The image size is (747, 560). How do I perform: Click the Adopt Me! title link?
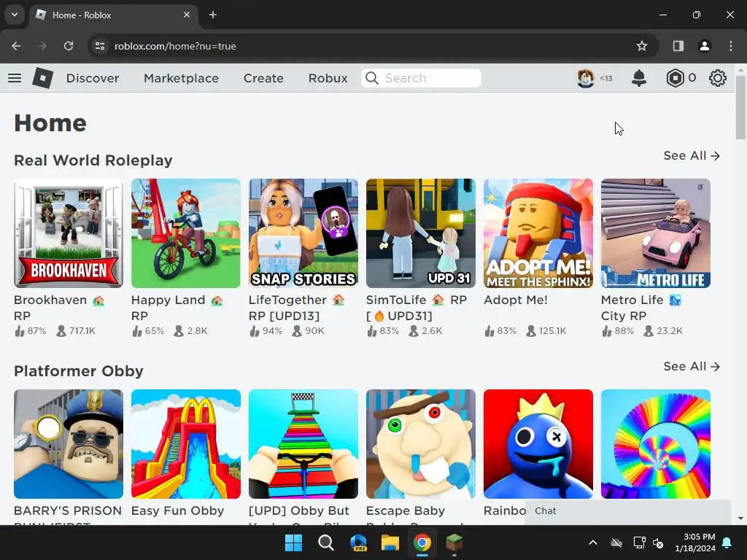(x=516, y=300)
